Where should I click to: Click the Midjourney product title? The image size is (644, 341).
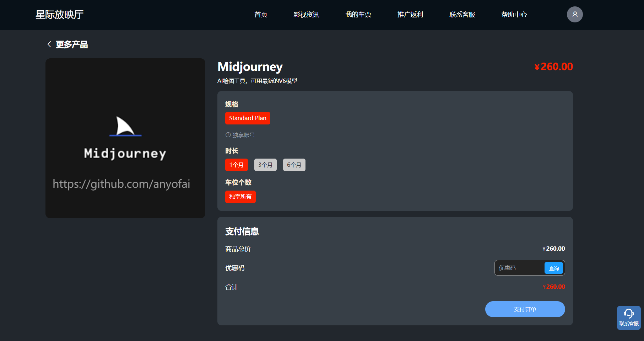pos(250,67)
